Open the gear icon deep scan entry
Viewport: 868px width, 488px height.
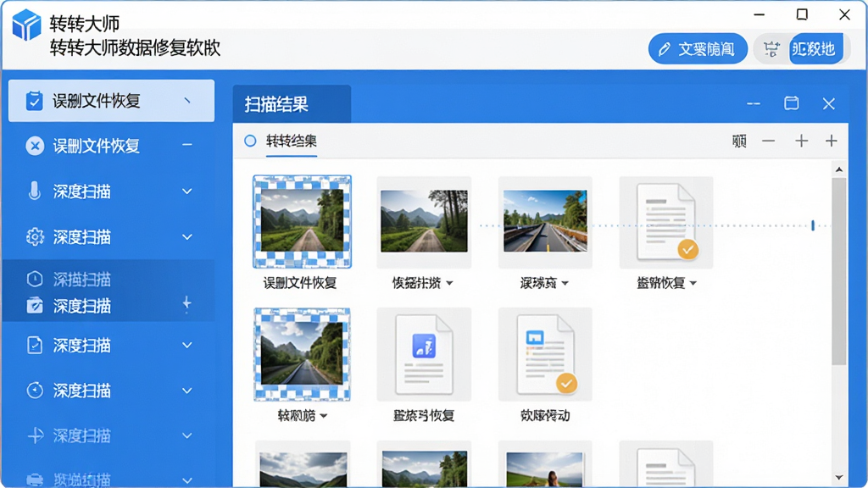(x=35, y=237)
